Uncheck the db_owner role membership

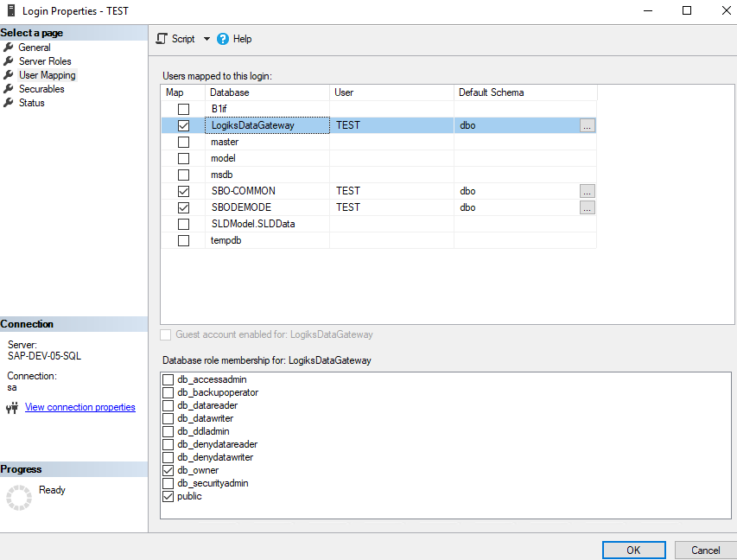click(168, 470)
